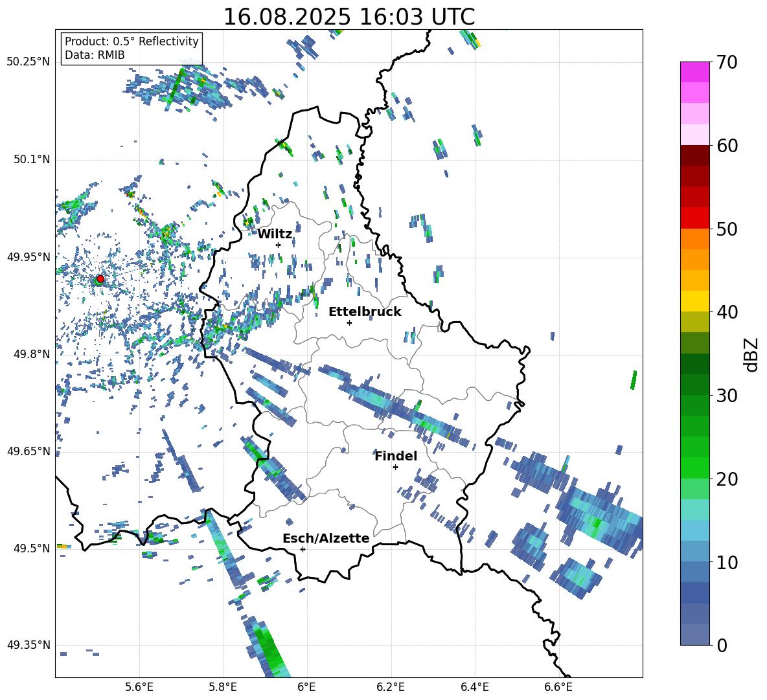Click the 6.6°E longitude label
This screenshot has width=767, height=700.
tap(558, 687)
